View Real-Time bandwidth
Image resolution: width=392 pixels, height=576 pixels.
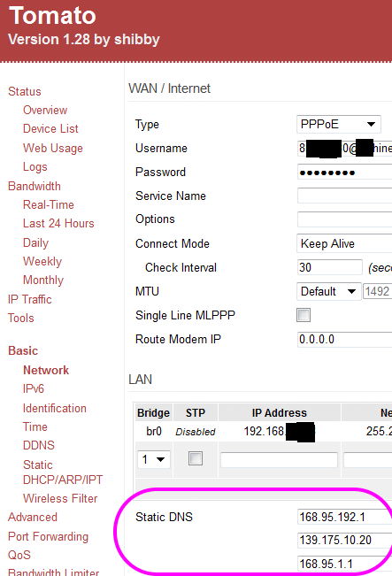49,204
